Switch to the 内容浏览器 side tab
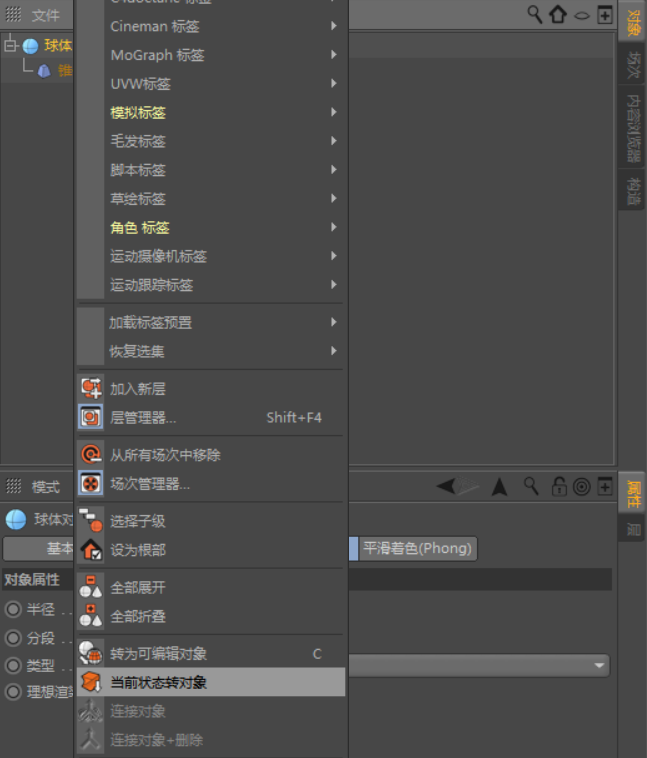The height and width of the screenshot is (758, 647). pos(632,128)
